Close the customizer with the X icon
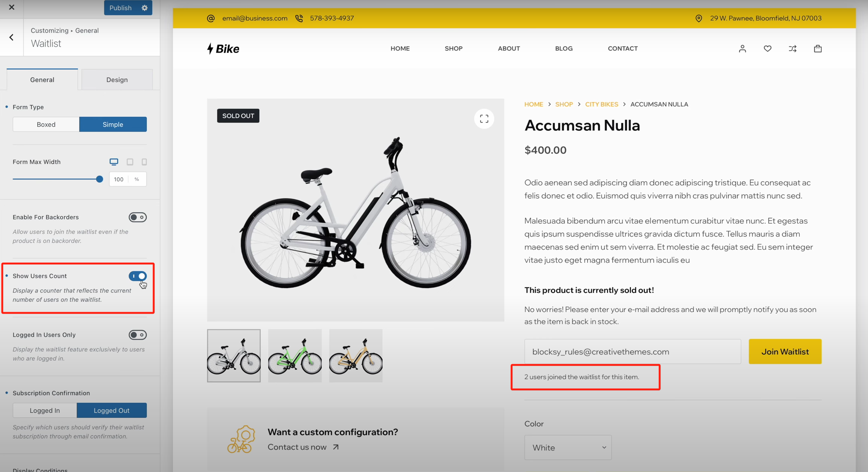The height and width of the screenshot is (472, 868). coord(12,7)
